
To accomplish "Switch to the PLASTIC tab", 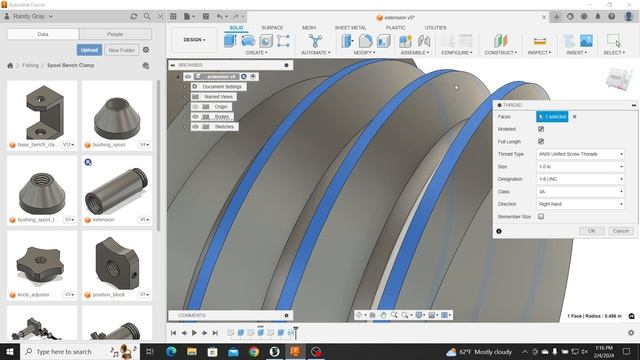I will click(396, 28).
